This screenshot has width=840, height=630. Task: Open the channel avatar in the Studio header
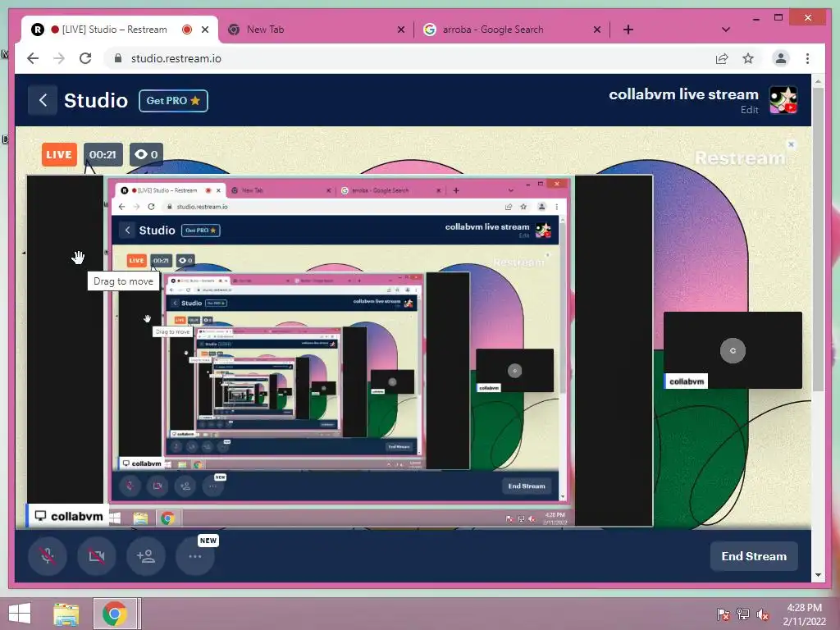pyautogui.click(x=783, y=100)
